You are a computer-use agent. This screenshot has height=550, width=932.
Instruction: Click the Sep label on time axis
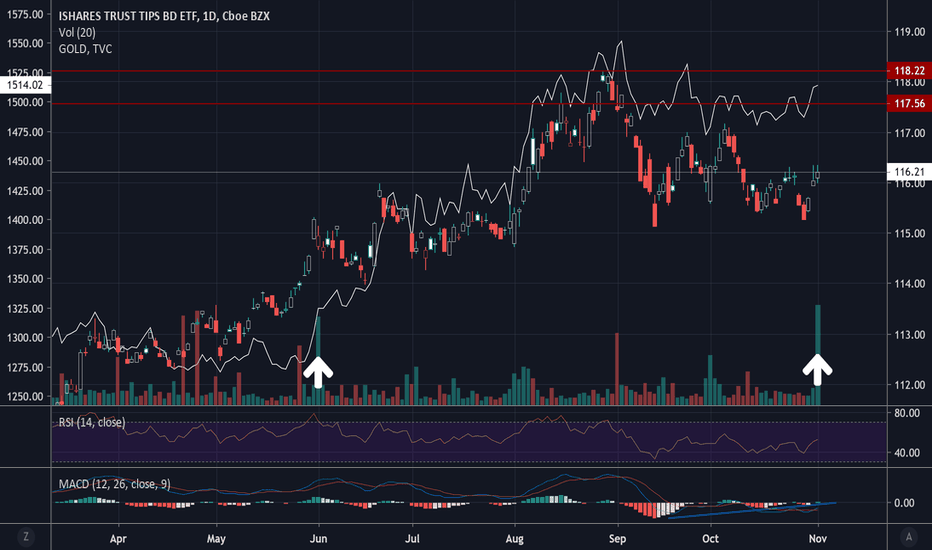tap(617, 539)
